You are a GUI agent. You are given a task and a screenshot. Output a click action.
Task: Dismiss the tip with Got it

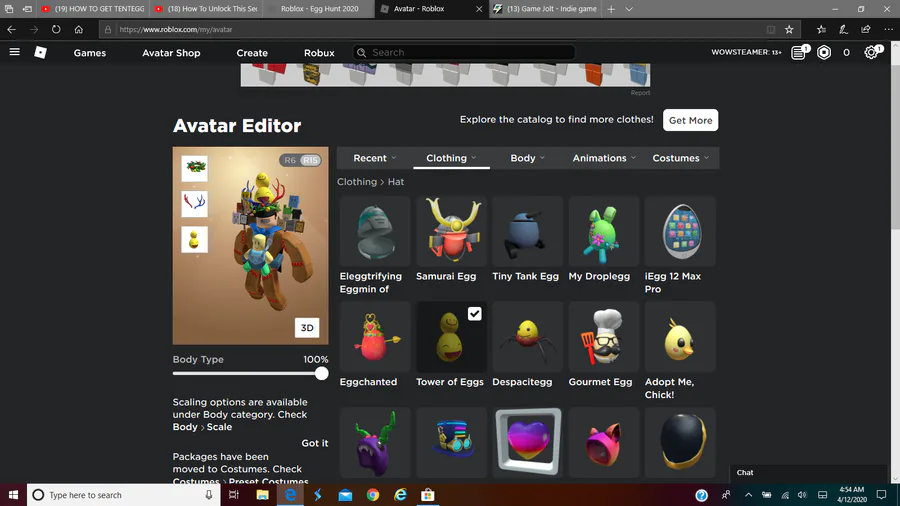[x=315, y=443]
